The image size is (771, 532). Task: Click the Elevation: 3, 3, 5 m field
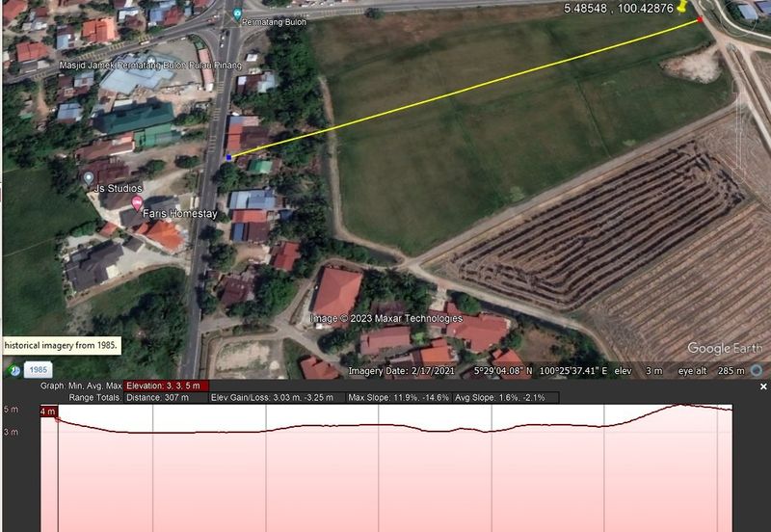point(166,386)
